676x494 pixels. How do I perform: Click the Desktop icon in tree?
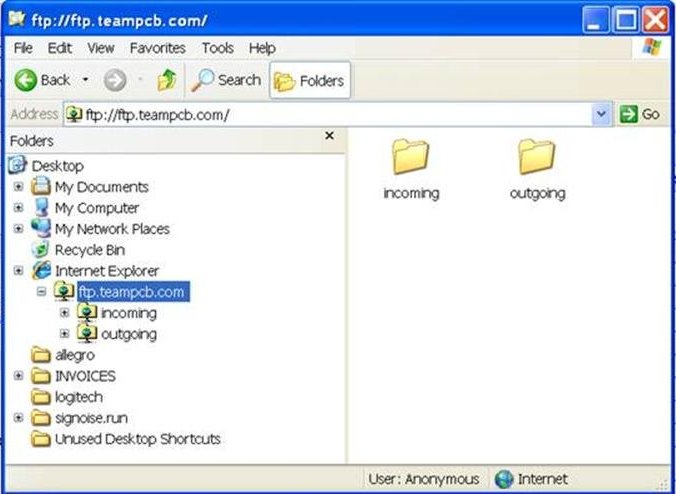coord(17,165)
